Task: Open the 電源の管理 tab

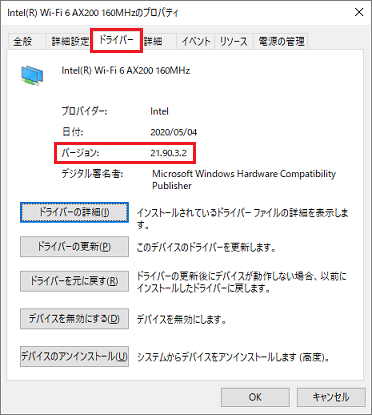Action: [281, 42]
